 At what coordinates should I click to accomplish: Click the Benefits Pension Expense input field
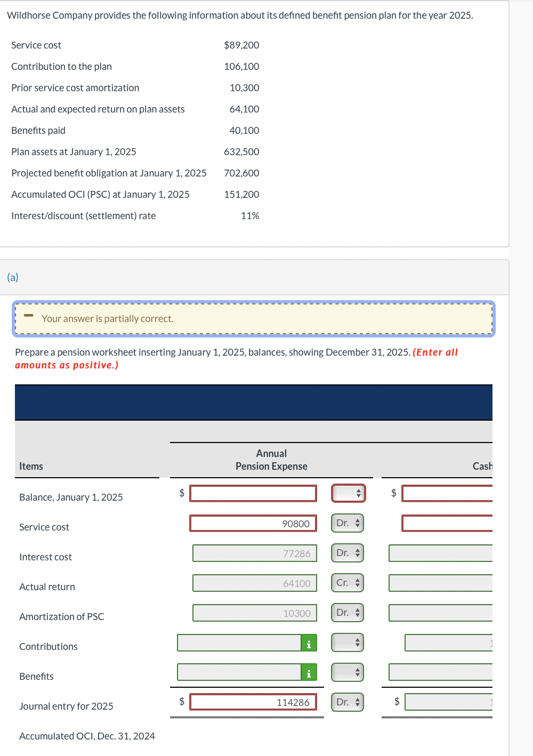[239, 672]
